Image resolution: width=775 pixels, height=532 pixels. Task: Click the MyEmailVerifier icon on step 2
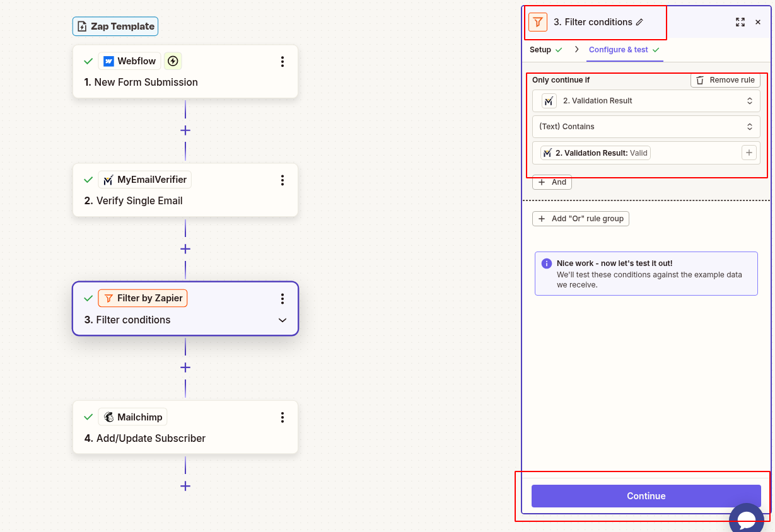pyautogui.click(x=107, y=180)
